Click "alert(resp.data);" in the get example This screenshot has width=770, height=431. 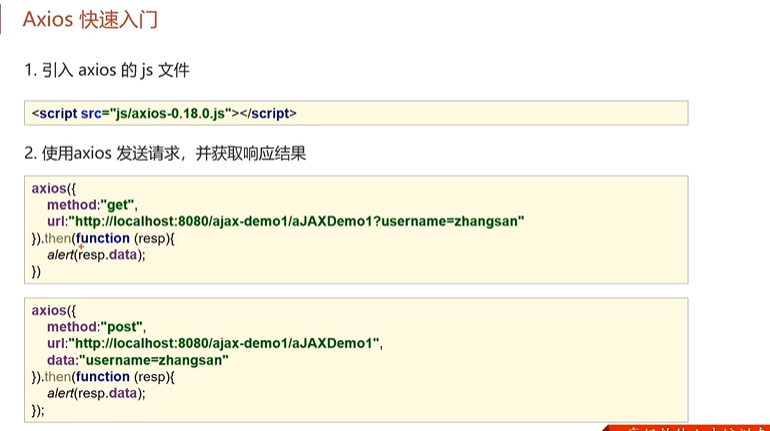click(x=96, y=255)
